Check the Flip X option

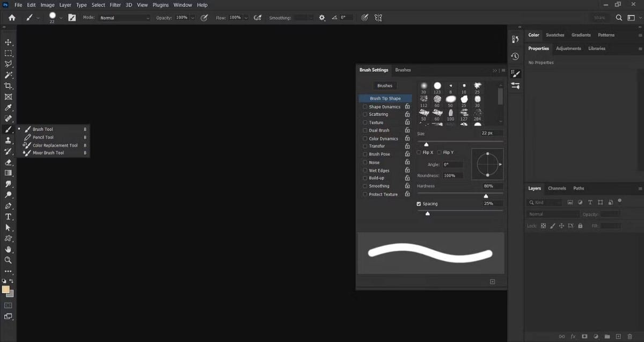pos(419,152)
